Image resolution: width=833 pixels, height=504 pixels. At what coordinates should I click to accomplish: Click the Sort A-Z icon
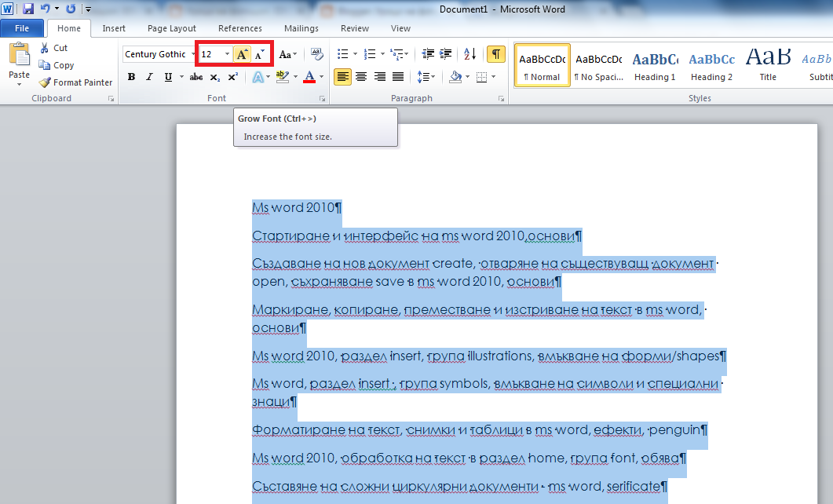pos(469,53)
